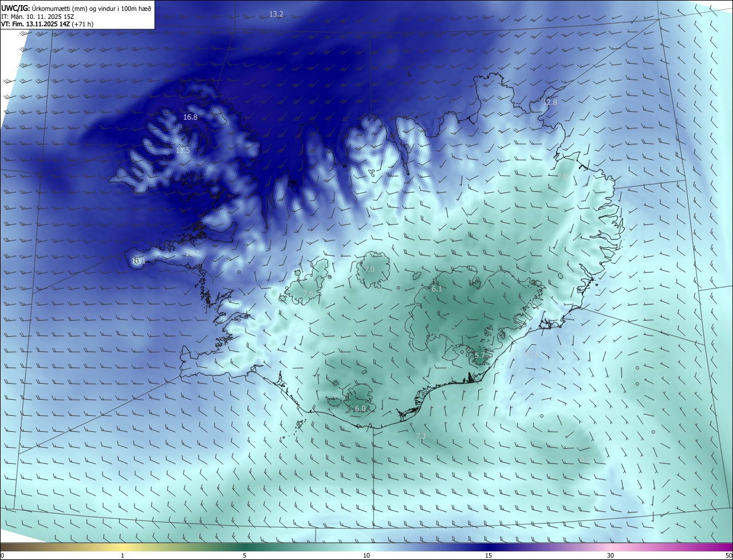
Task: Click the 11.5 value over the Westfjords
Action: (183, 150)
